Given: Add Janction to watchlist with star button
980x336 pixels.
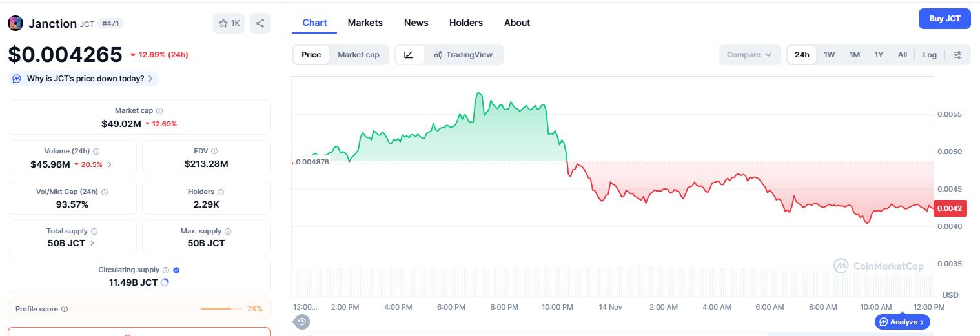Looking at the screenshot, I should 229,23.
